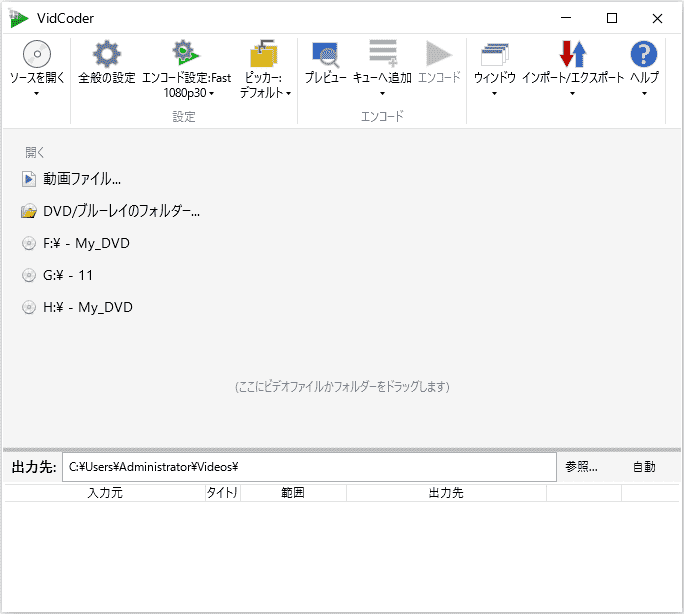Maximize the VidCoder window

click(x=612, y=18)
